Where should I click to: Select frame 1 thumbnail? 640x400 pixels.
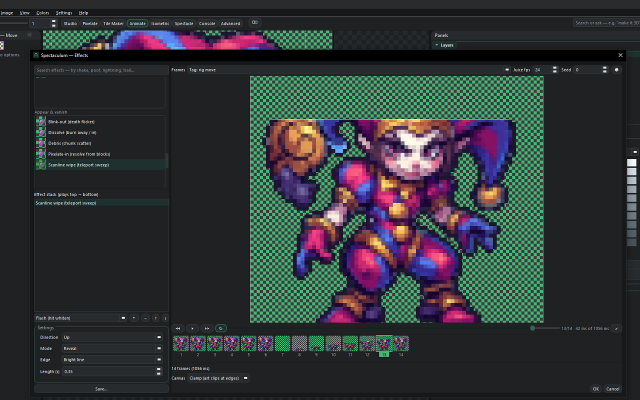181,344
